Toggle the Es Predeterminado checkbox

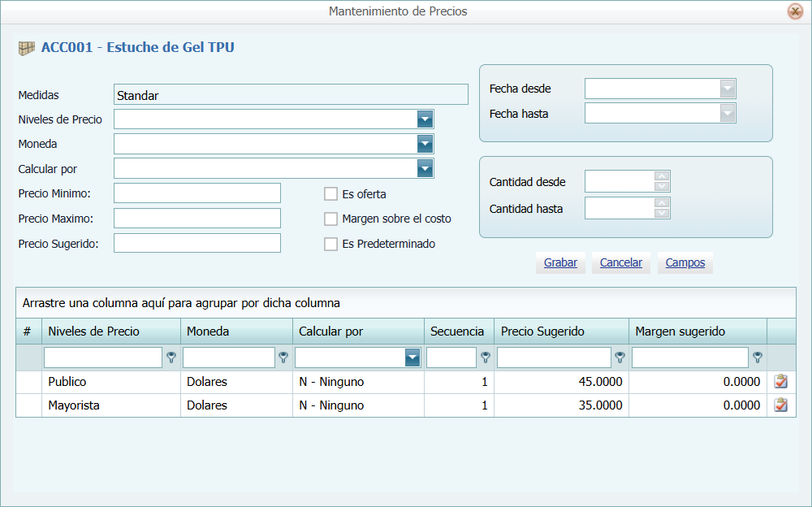(330, 244)
